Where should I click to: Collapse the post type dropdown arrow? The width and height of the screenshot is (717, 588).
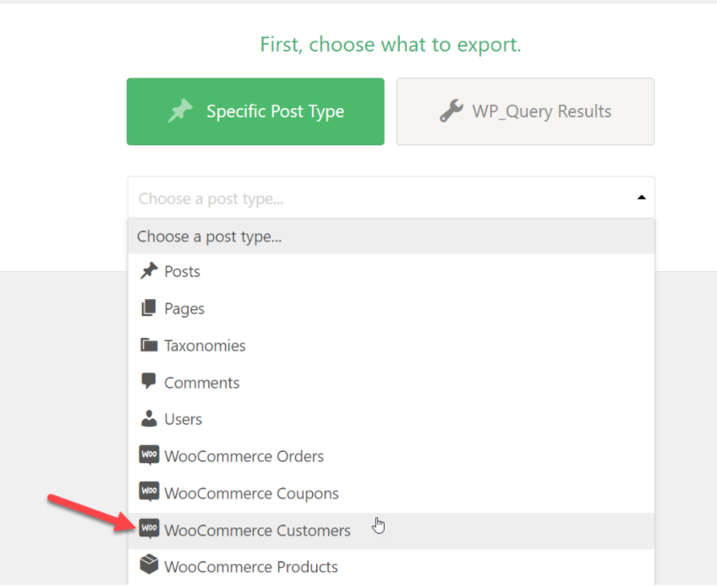(x=641, y=199)
